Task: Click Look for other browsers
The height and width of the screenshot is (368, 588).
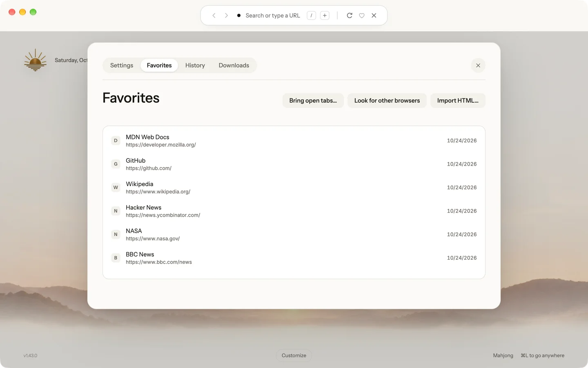Action: pos(387,101)
